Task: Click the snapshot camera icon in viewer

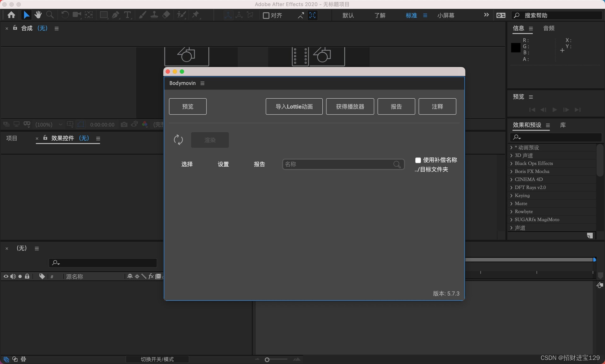Action: [124, 124]
